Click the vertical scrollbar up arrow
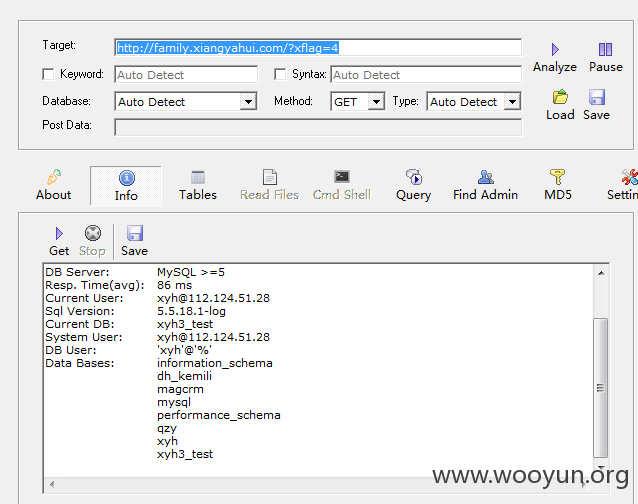638x504 pixels. pyautogui.click(x=601, y=273)
